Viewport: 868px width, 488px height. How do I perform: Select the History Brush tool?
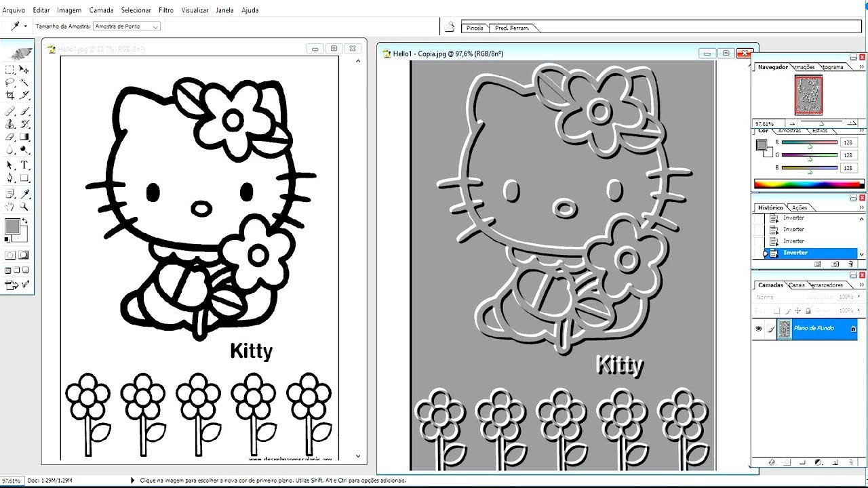point(24,125)
